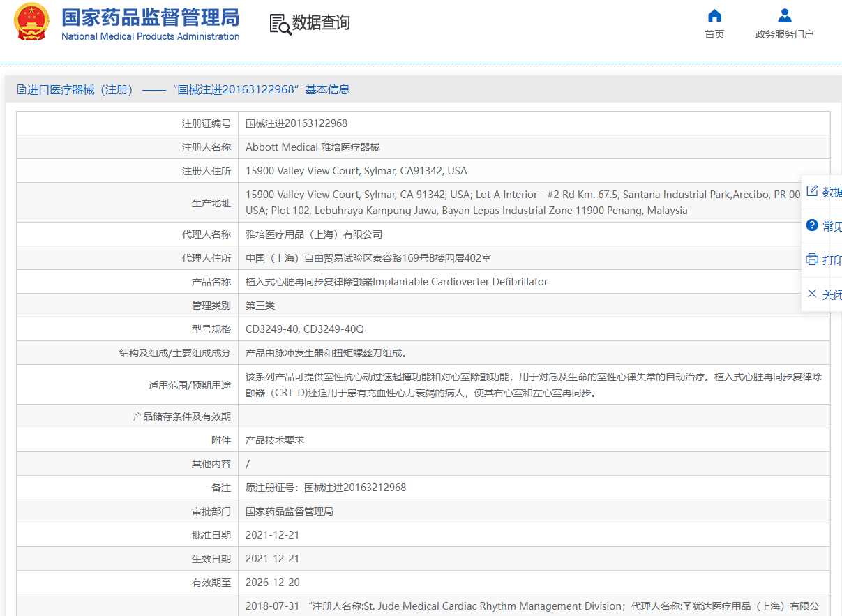Select 生效日期 value 2021-12-21
This screenshot has width=842, height=616.
click(273, 559)
